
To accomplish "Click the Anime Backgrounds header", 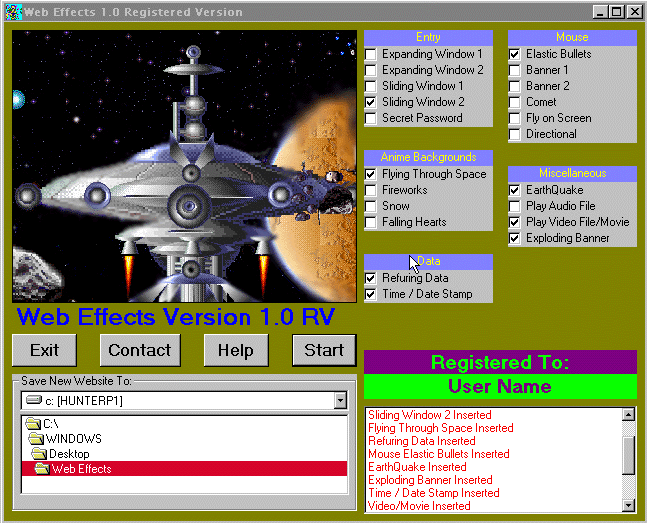I will click(428, 157).
